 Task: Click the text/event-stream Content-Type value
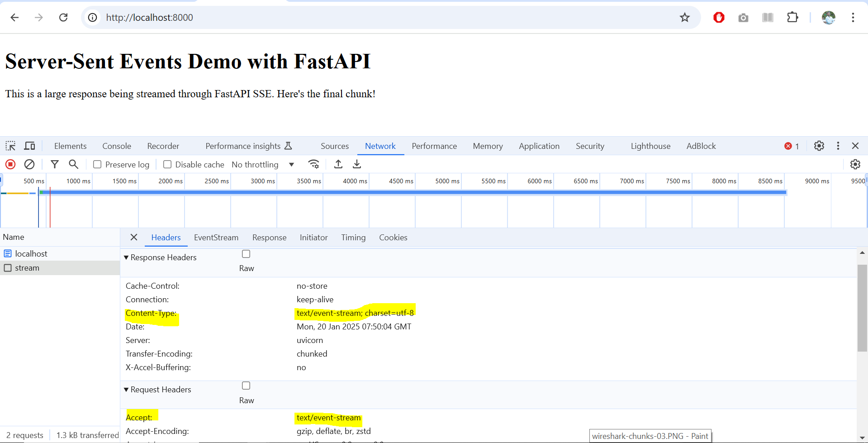click(x=355, y=313)
